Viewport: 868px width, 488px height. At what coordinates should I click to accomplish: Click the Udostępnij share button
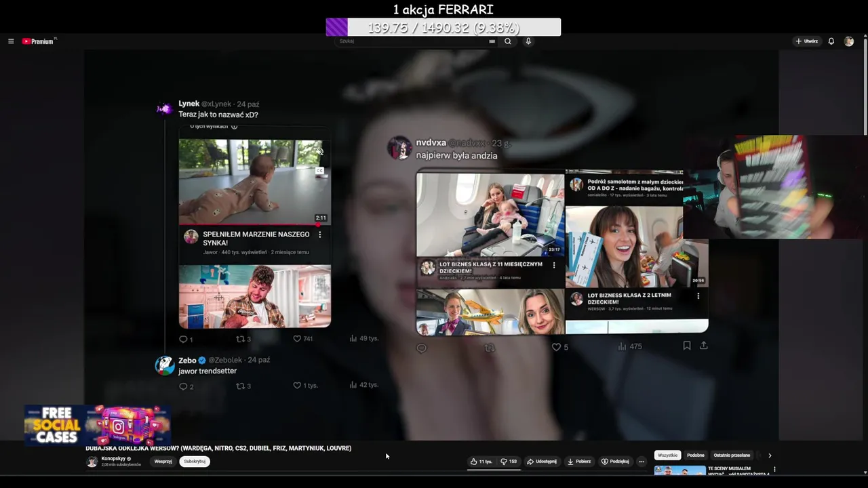542,462
